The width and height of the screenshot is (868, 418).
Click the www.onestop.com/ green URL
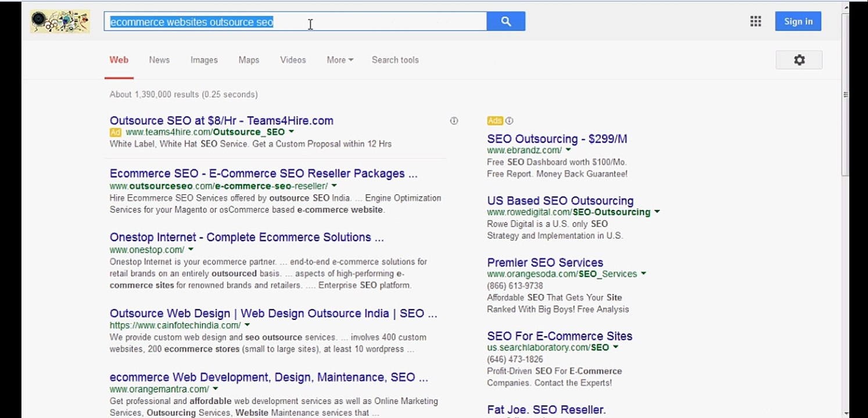click(x=147, y=250)
